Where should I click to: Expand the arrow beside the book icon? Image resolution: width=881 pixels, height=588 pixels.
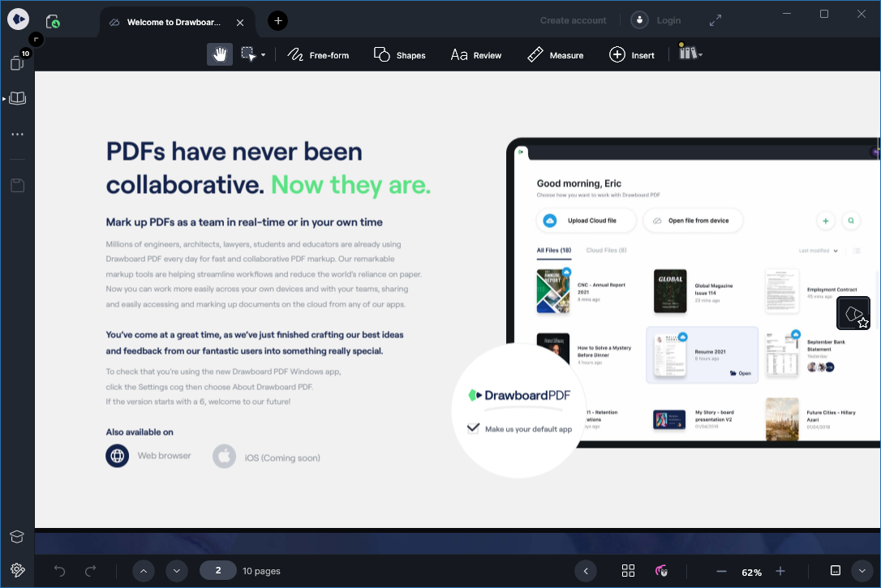click(4, 99)
